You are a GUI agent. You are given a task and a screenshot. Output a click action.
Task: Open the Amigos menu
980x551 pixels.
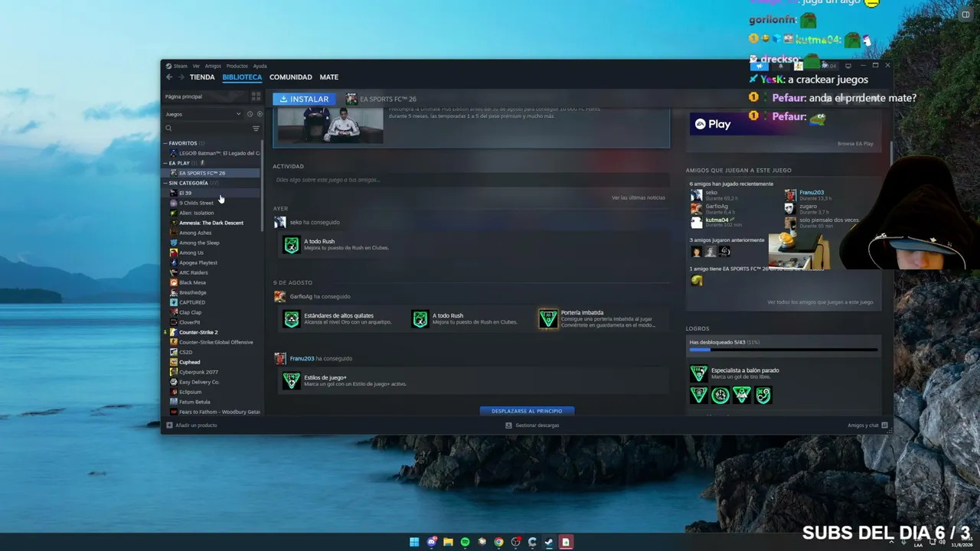[213, 66]
